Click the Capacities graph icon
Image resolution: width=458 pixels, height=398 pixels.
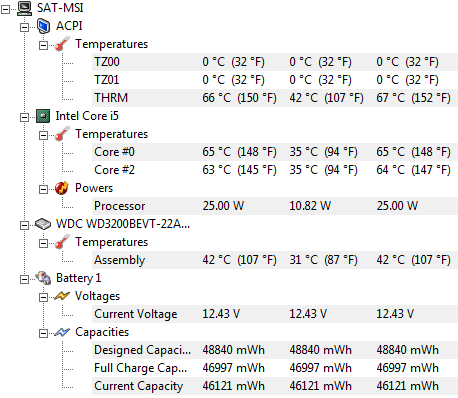click(x=62, y=332)
